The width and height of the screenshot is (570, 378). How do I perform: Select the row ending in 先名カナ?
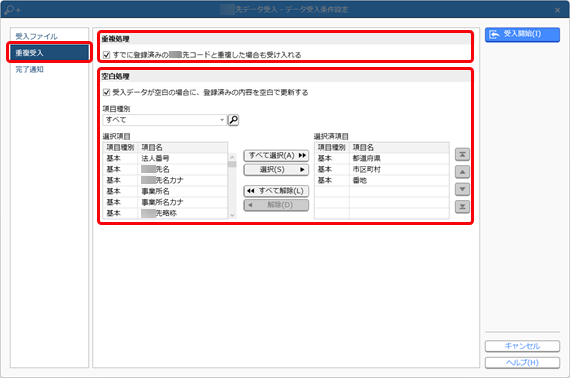[x=165, y=180]
